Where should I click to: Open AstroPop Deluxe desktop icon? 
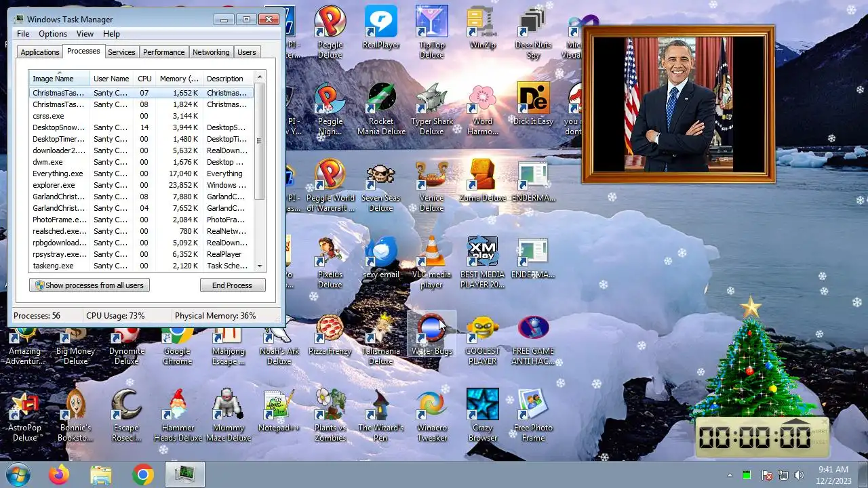(x=25, y=415)
